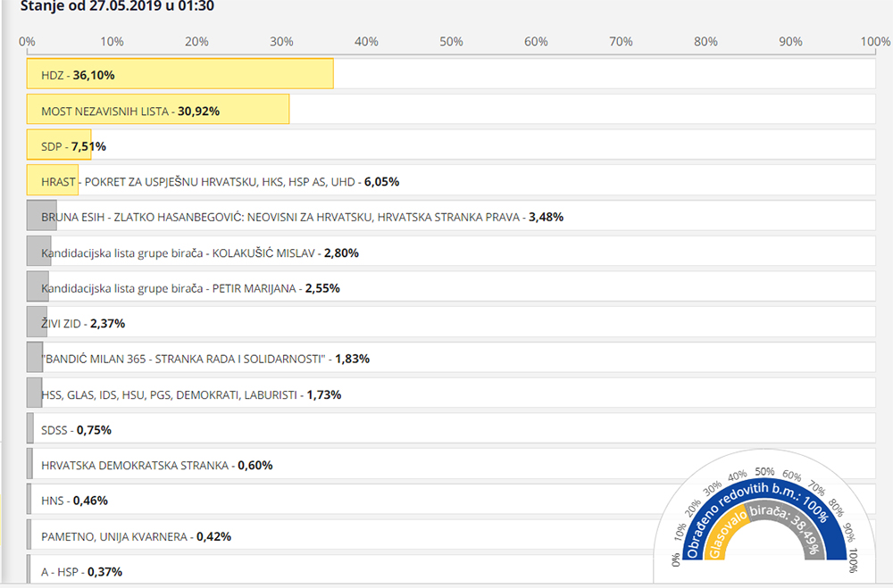The width and height of the screenshot is (893, 588).
Task: Click the 'Stanje od 27.05.2019' timestamp heading
Action: [117, 7]
